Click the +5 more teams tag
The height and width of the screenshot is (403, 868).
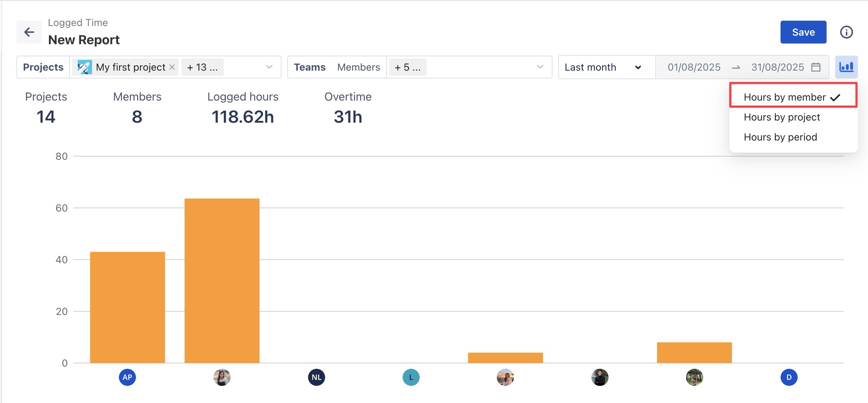tap(407, 67)
